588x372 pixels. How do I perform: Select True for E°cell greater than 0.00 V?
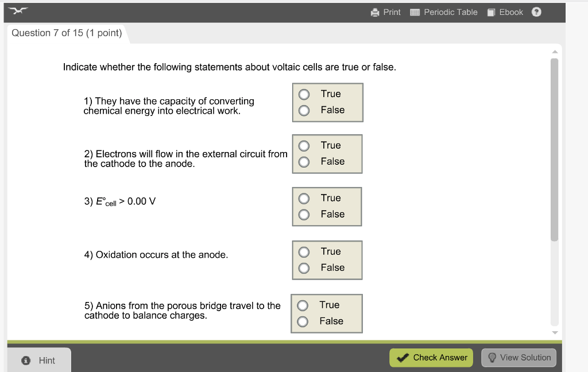tap(303, 197)
